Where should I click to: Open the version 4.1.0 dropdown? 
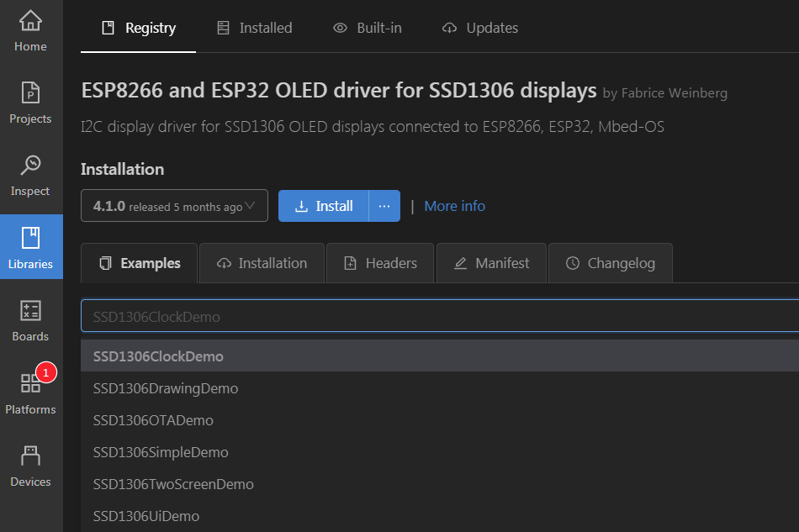pyautogui.click(x=174, y=206)
